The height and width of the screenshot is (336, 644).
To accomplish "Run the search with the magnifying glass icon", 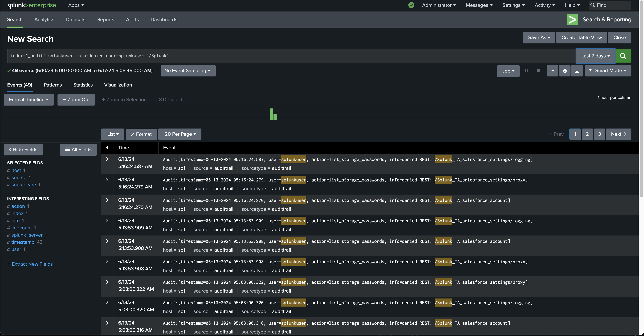I will click(623, 56).
